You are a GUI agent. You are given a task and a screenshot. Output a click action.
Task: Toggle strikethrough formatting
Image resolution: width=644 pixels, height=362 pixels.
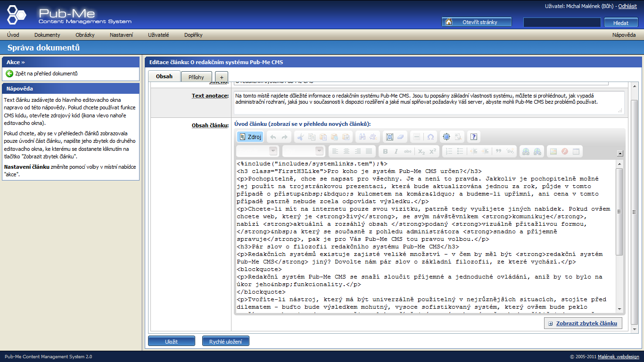(408, 151)
